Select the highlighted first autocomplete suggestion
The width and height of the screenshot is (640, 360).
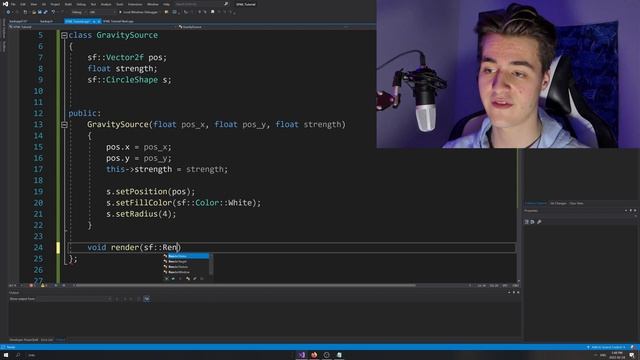186,256
